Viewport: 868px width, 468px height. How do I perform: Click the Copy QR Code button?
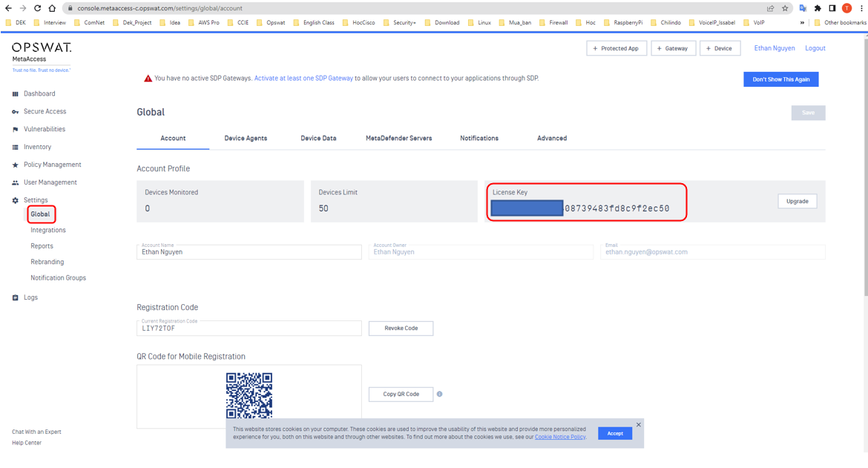(x=401, y=394)
